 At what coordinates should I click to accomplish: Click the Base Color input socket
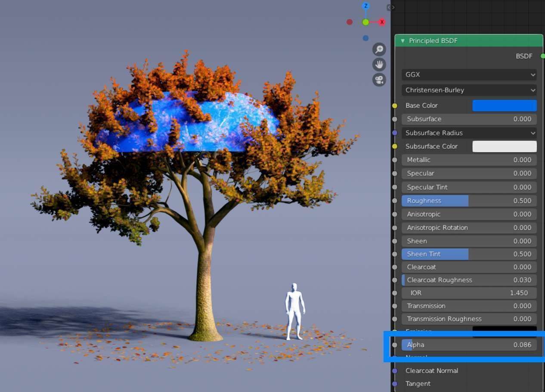point(395,105)
